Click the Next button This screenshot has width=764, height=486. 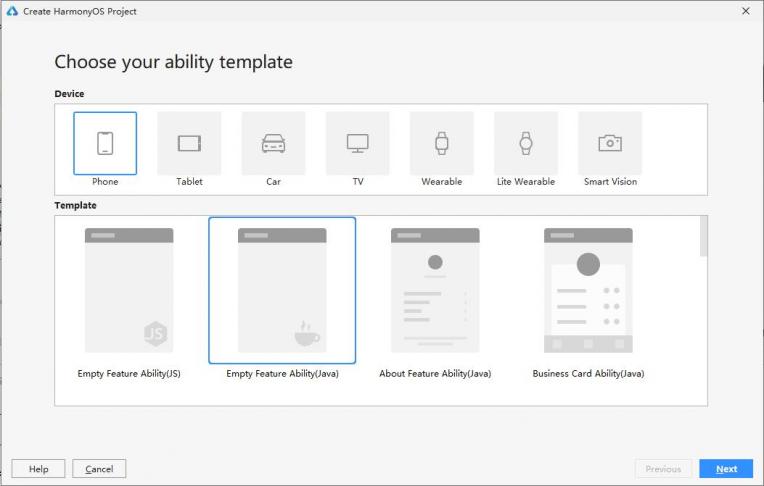click(x=726, y=468)
